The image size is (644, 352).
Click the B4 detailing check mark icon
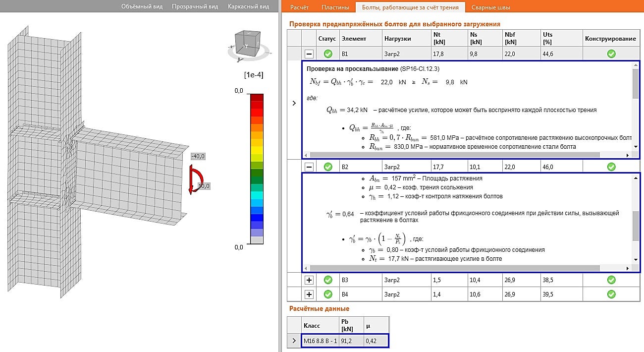(611, 294)
